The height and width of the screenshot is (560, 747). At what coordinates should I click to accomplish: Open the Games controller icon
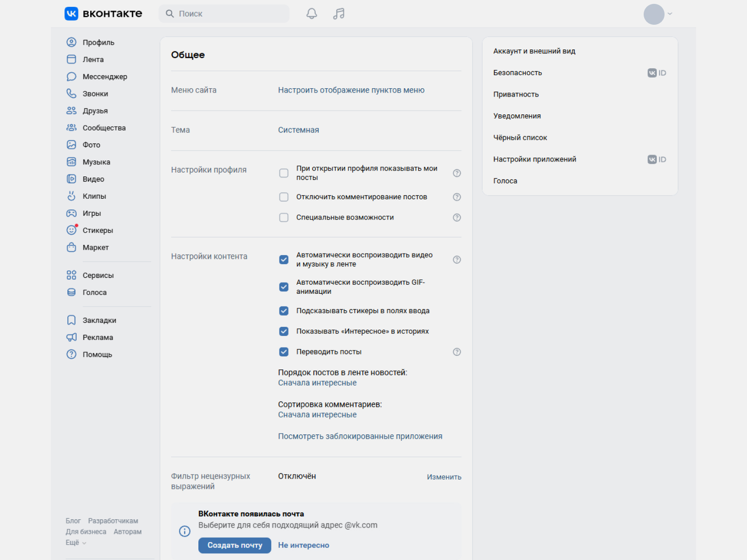tap(71, 213)
